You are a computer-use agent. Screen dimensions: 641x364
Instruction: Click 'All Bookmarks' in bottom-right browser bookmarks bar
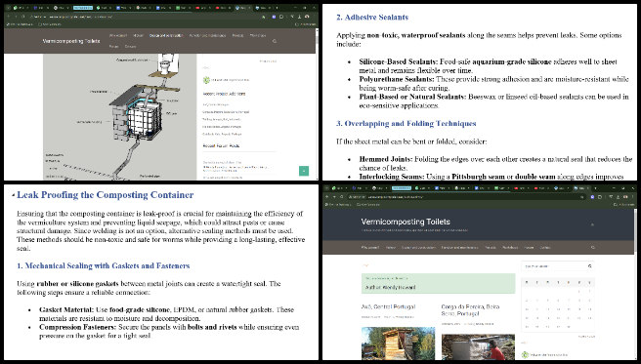[x=623, y=204]
